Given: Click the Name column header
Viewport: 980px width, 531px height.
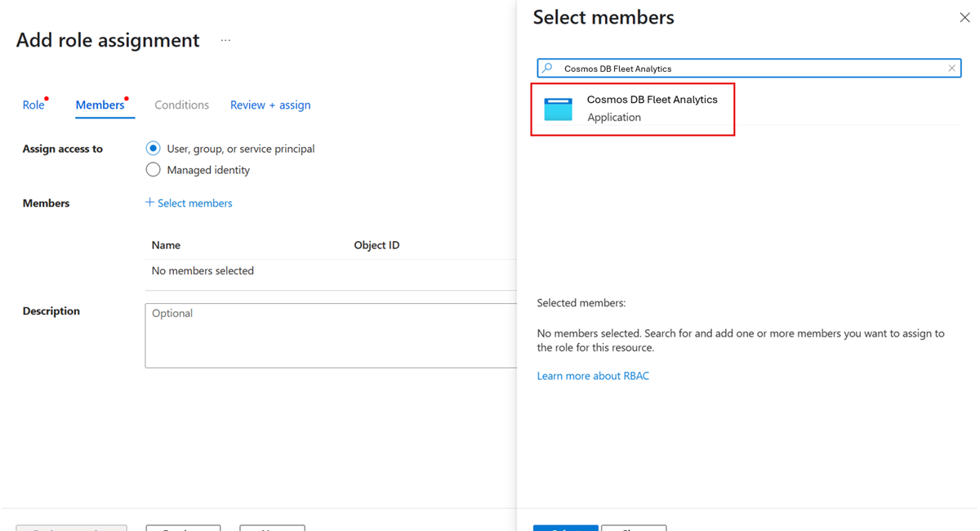Looking at the screenshot, I should coord(166,244).
